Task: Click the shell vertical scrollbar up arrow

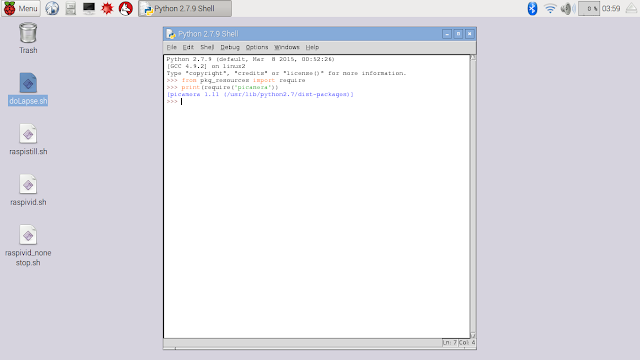Action: [x=473, y=58]
